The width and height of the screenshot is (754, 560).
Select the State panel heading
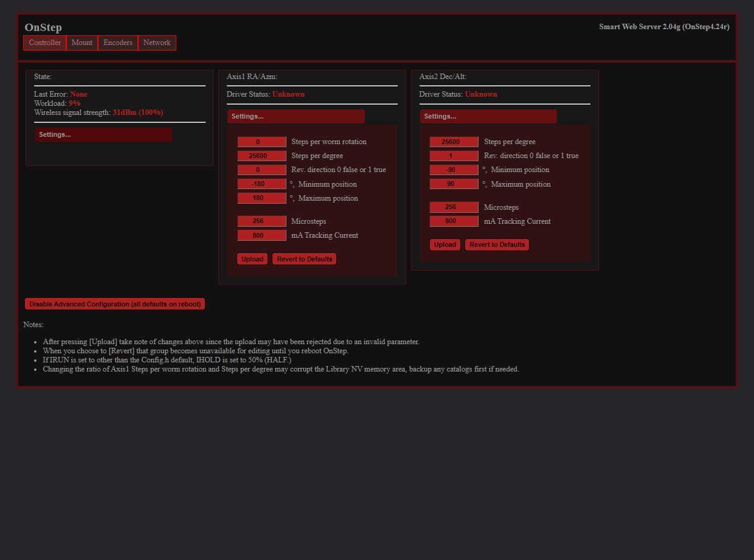[43, 77]
